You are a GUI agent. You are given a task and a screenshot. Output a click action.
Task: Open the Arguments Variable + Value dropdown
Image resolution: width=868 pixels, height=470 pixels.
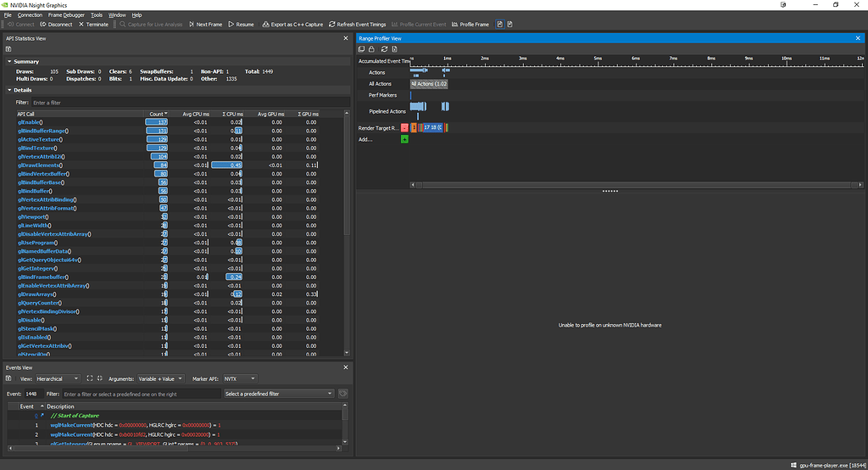pos(160,378)
